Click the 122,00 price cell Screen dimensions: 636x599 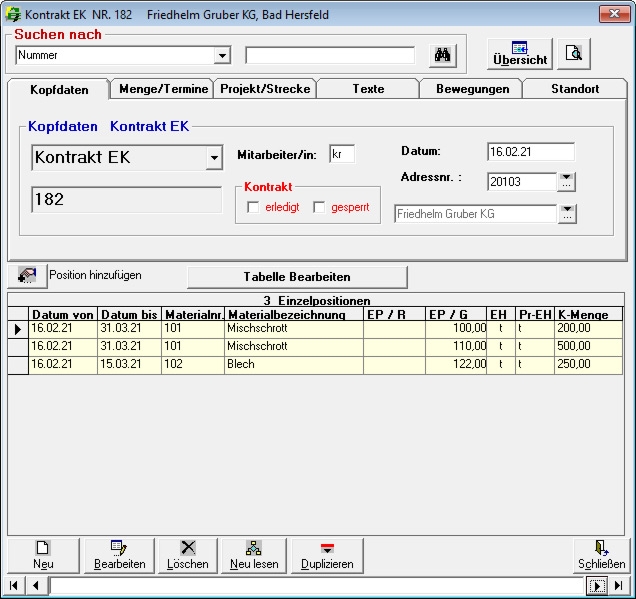coord(456,364)
